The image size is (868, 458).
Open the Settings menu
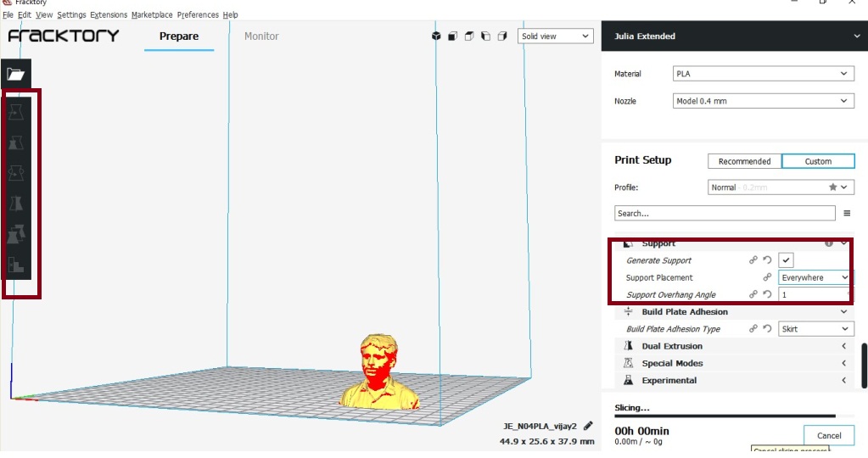pos(71,14)
